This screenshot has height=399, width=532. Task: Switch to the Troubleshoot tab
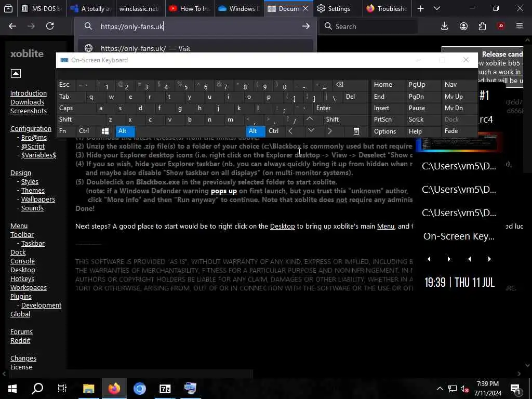387,8
